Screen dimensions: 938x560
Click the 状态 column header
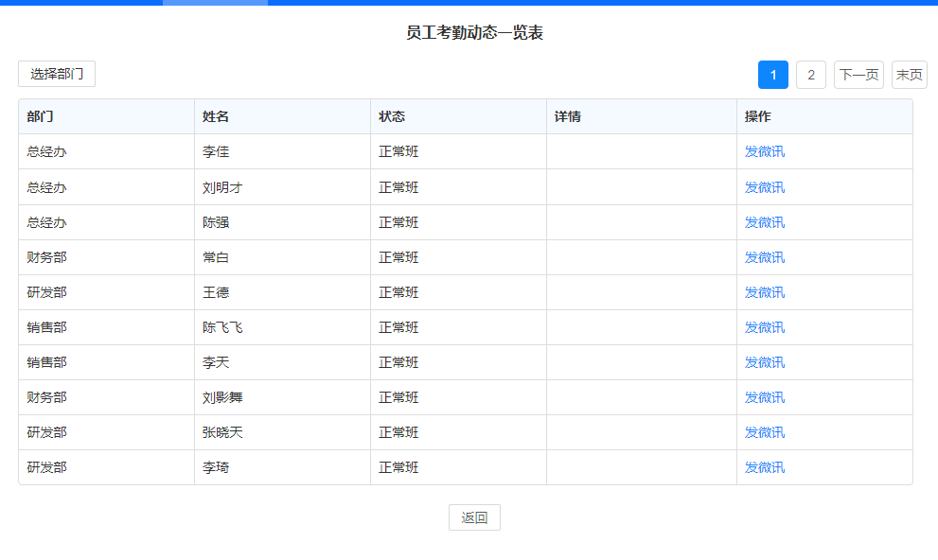pos(392,116)
